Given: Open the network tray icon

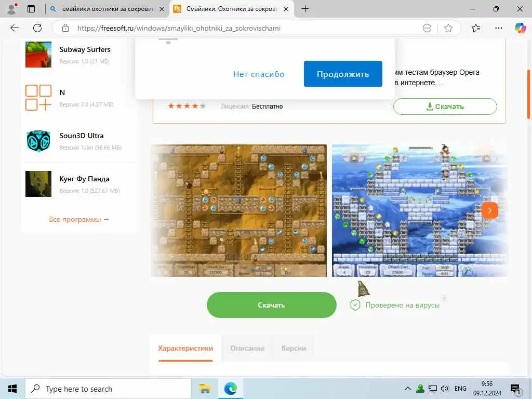Looking at the screenshot, I should (x=433, y=389).
